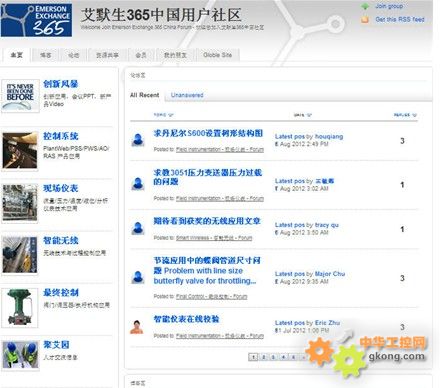
Task: Click Final Control forum link under thread
Action: 212,296
